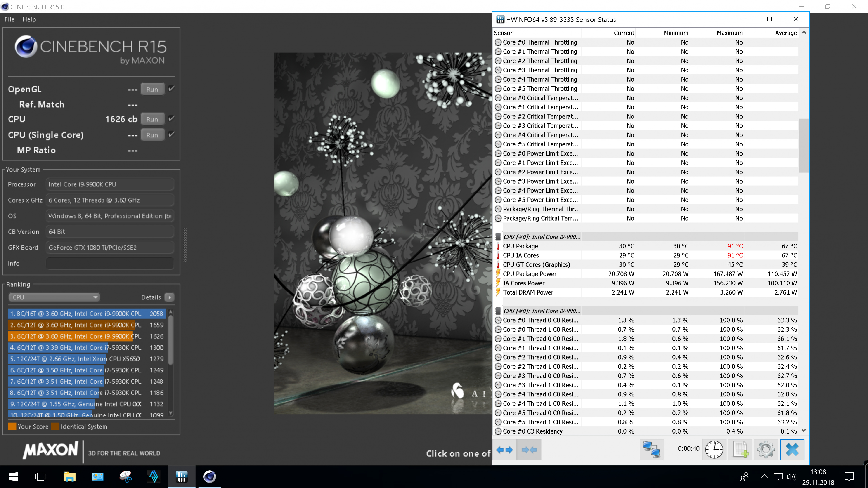Click the HWiNFO vertical scrollbar thumb
868x488 pixels.
804,145
